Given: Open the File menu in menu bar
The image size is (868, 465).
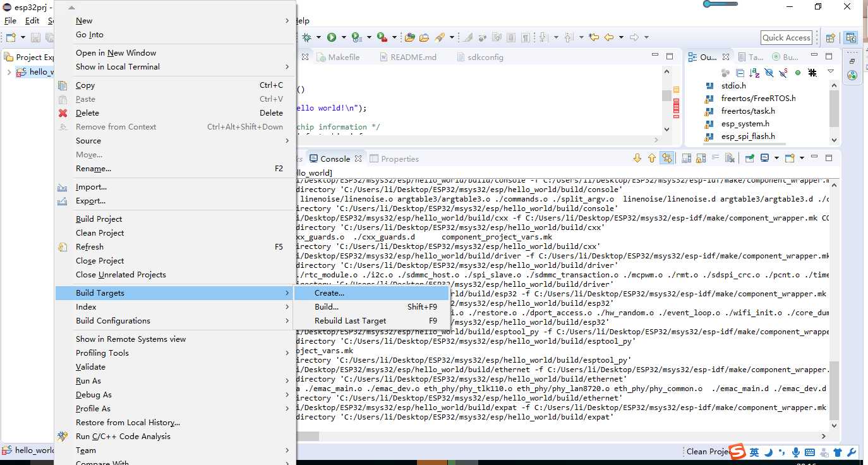Looking at the screenshot, I should pos(10,21).
